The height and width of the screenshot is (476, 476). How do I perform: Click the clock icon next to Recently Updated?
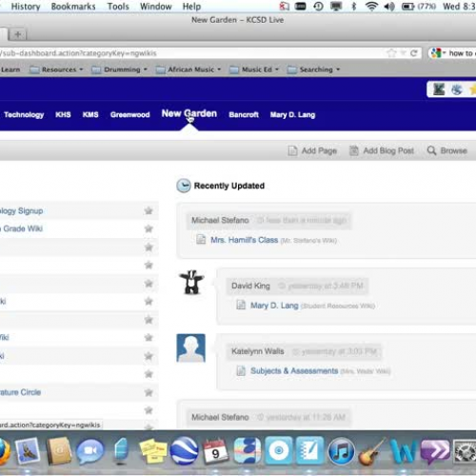184,186
